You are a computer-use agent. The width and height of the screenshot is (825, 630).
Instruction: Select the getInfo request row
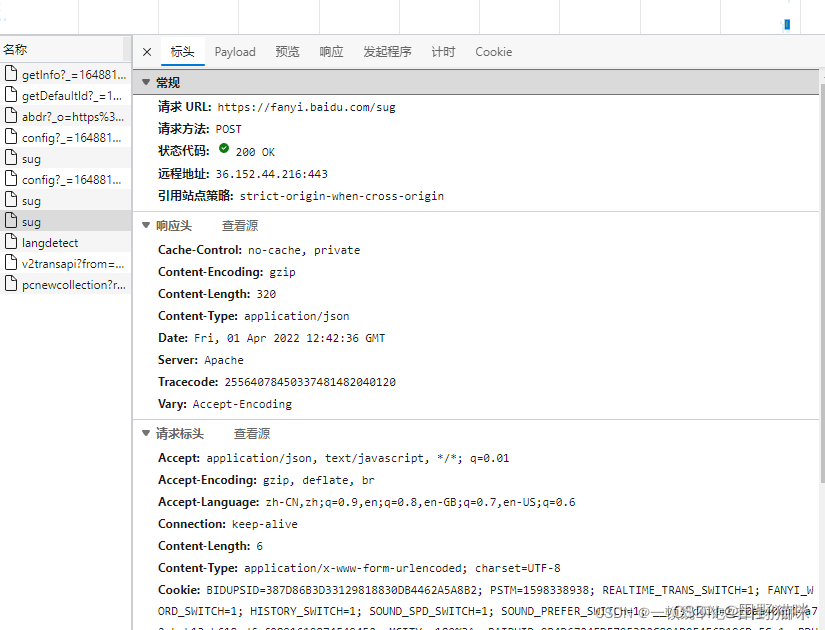(65, 74)
